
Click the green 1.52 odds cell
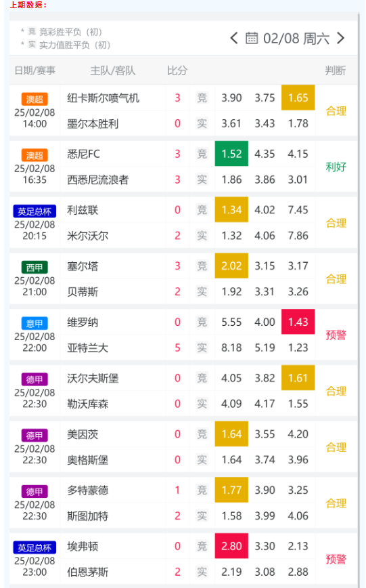(231, 154)
